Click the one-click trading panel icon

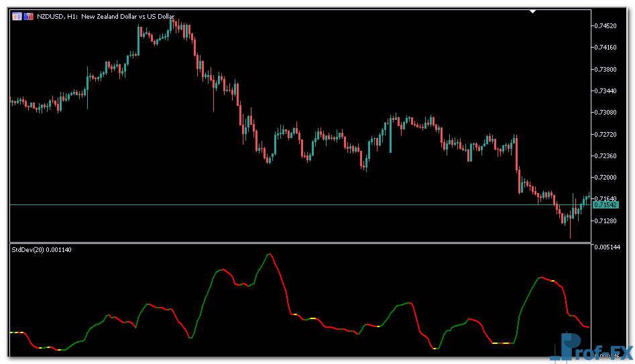click(x=29, y=16)
